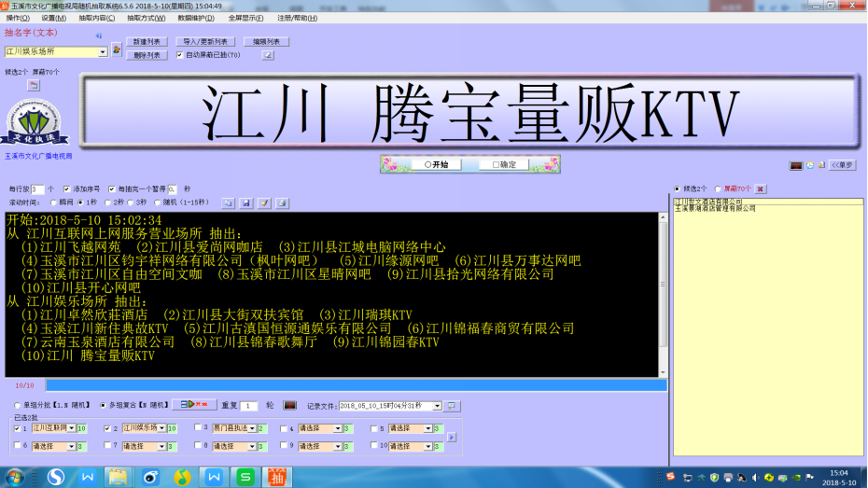Click the 确定 confirm button

pos(504,164)
